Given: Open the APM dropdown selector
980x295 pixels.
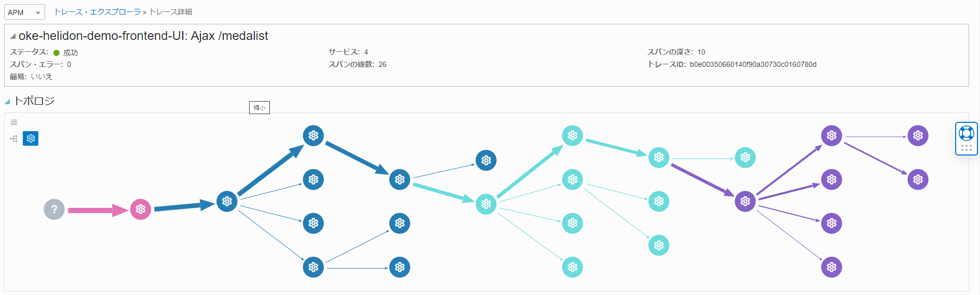Looking at the screenshot, I should point(24,12).
